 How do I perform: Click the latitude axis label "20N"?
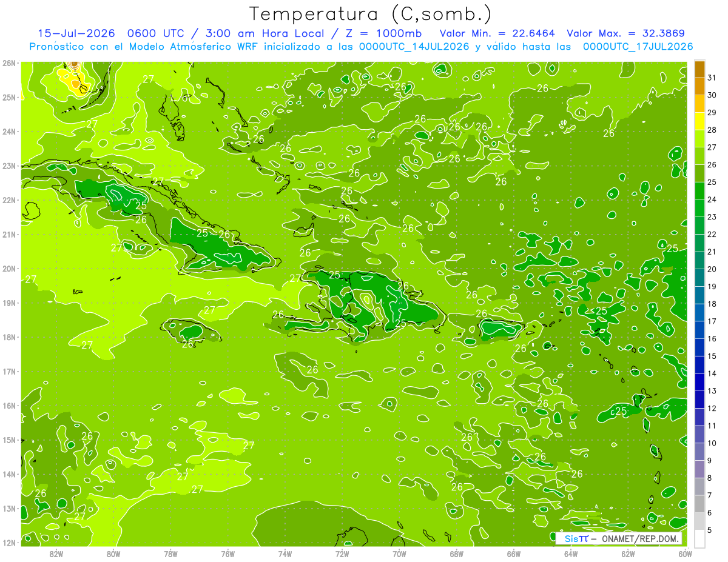click(8, 269)
